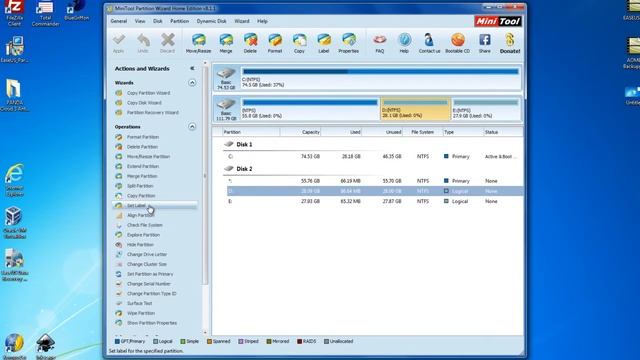The image size is (640, 360).
Task: Open the Dynamic Disk menu
Action: click(211, 21)
